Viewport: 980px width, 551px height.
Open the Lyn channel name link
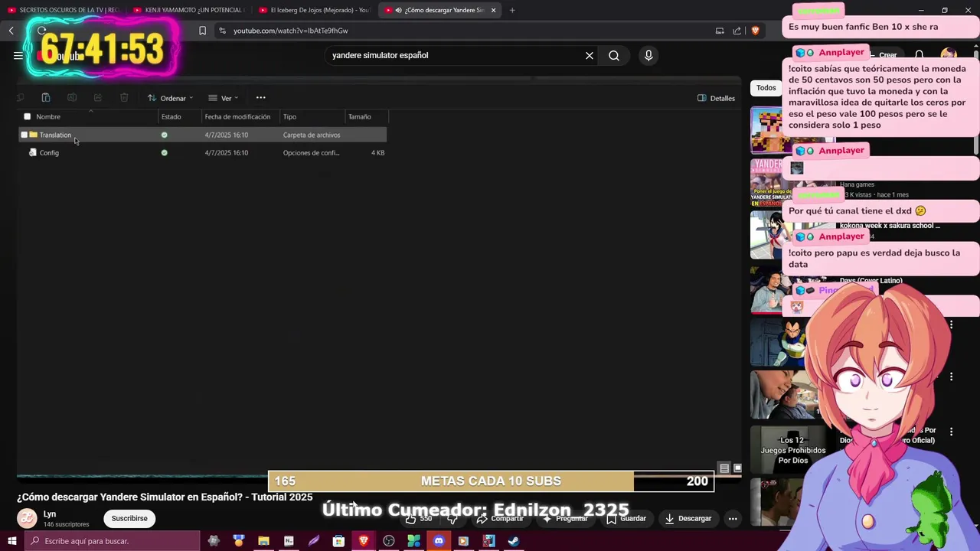pos(50,514)
